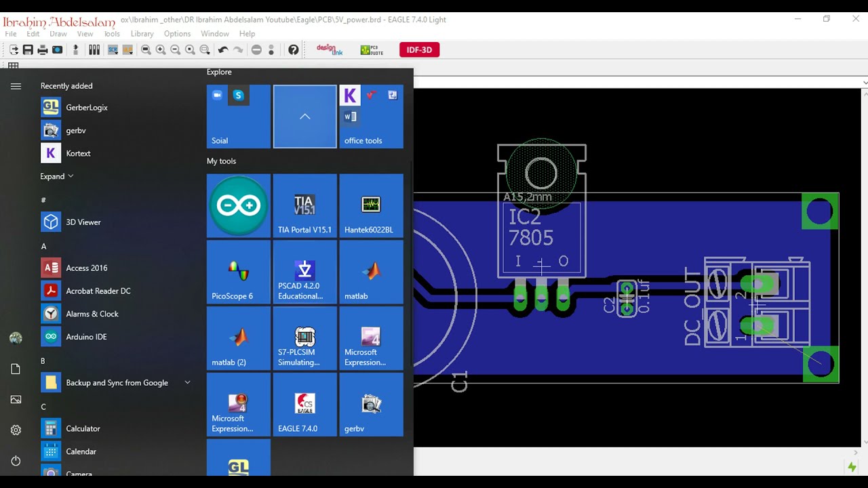Open the Draw menu

pyautogui.click(x=58, y=33)
